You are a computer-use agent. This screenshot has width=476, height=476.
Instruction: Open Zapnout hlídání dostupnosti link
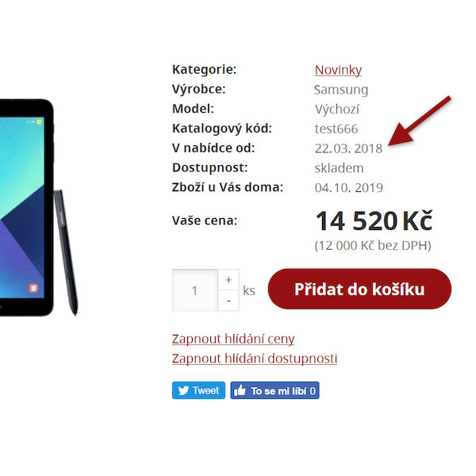click(x=255, y=359)
